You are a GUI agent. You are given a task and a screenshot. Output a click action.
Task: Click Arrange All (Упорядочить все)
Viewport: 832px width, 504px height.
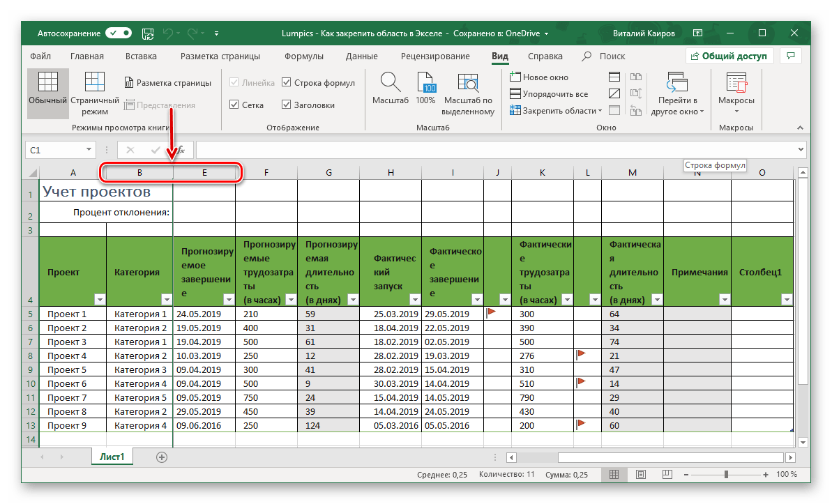click(x=549, y=94)
